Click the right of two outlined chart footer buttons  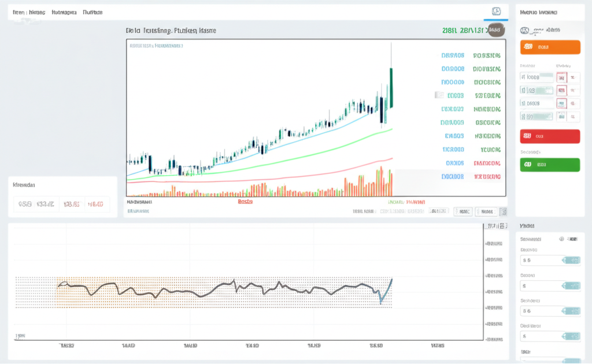(486, 211)
